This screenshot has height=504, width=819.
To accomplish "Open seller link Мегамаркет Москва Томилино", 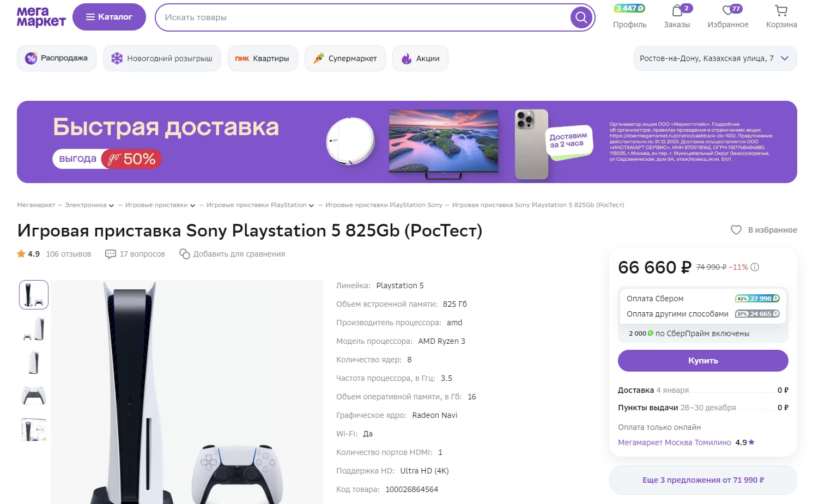I will [x=675, y=442].
